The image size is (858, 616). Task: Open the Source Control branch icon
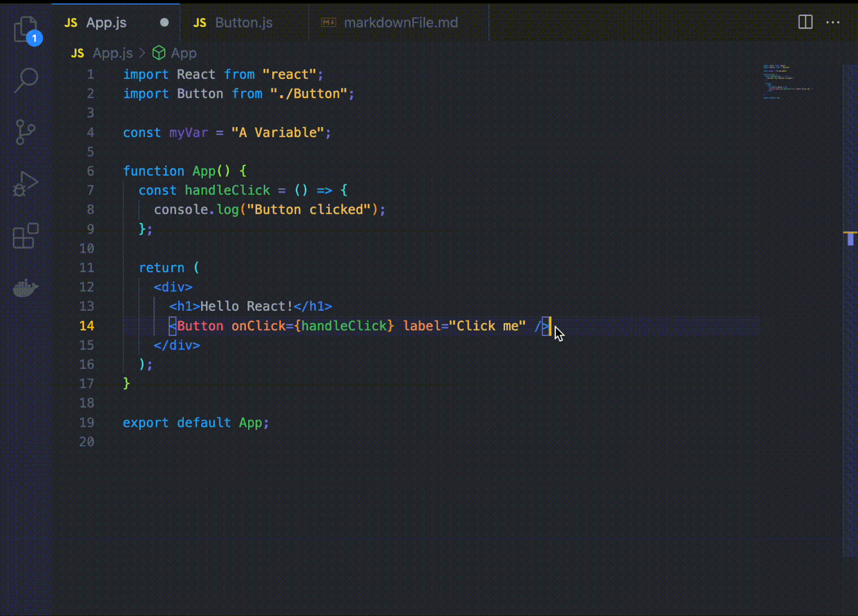pyautogui.click(x=26, y=132)
